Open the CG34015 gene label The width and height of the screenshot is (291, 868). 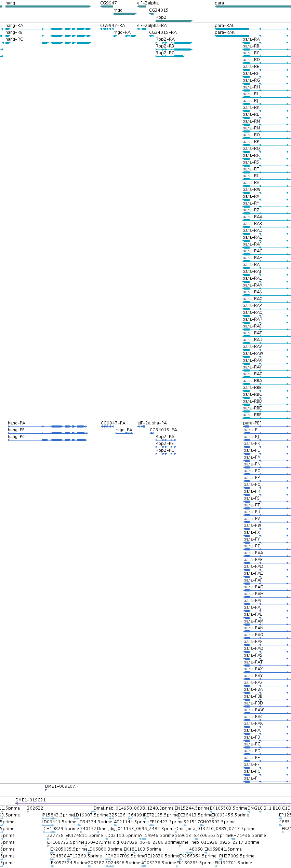coord(159,10)
